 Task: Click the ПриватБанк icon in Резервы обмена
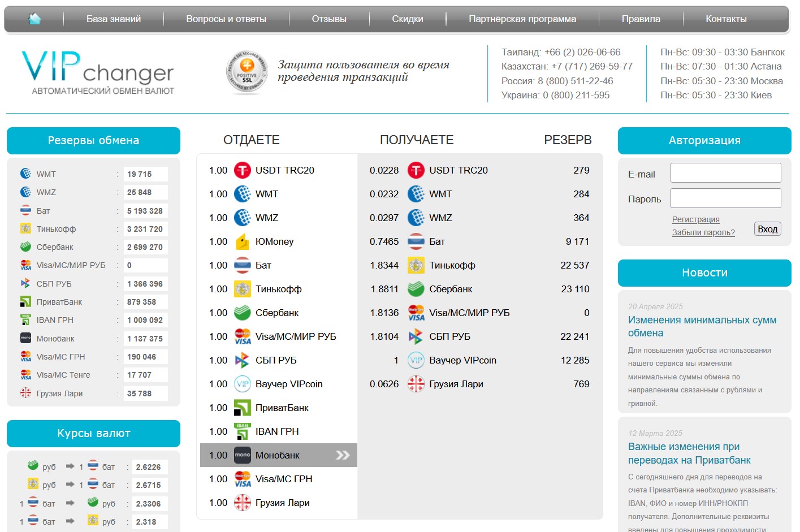coord(25,301)
